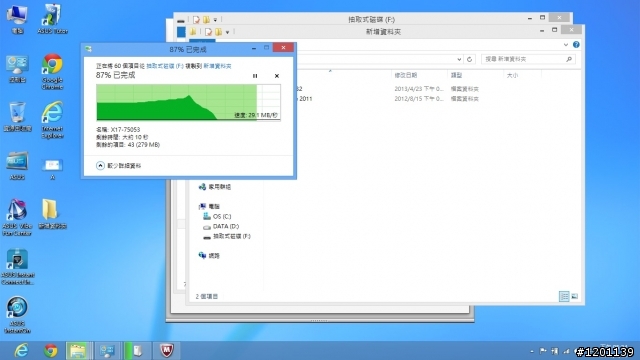Switch to File Explorer on taskbar
The height and width of the screenshot is (360, 640).
(x=79, y=351)
